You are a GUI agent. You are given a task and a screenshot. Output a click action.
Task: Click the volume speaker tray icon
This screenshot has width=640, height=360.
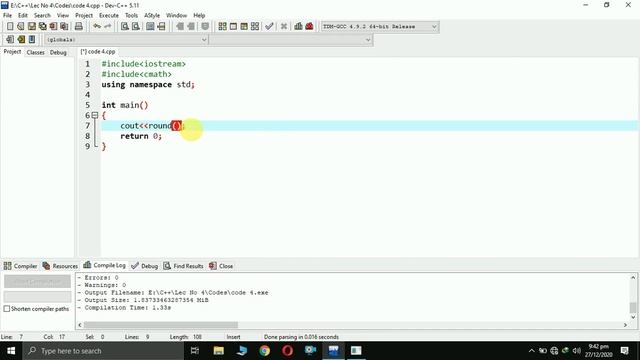click(x=576, y=351)
